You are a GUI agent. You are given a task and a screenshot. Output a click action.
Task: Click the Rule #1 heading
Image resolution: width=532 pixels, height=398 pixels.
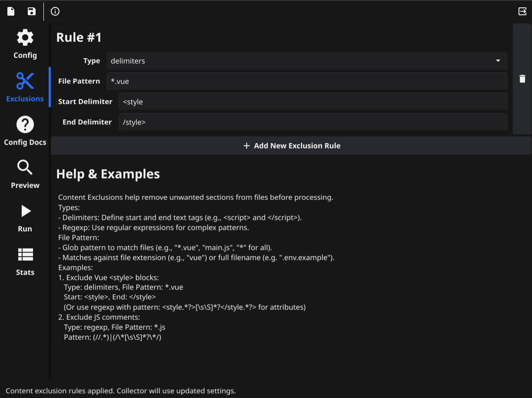(x=79, y=37)
